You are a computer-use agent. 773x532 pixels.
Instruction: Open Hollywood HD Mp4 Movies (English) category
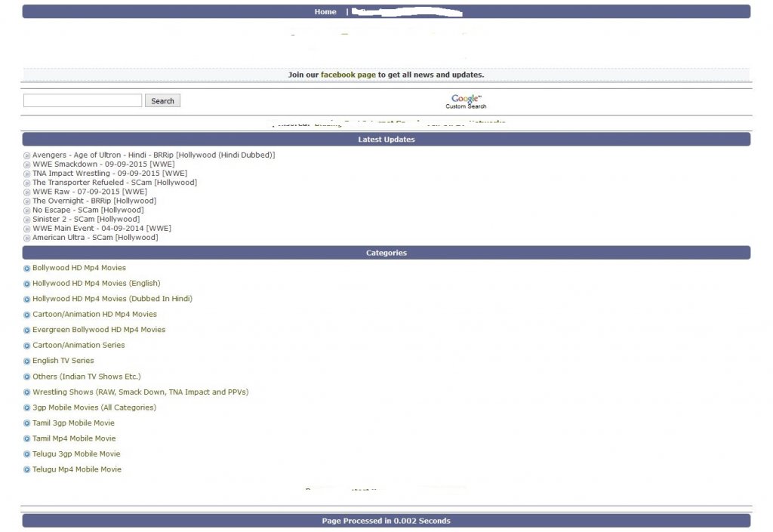point(97,283)
